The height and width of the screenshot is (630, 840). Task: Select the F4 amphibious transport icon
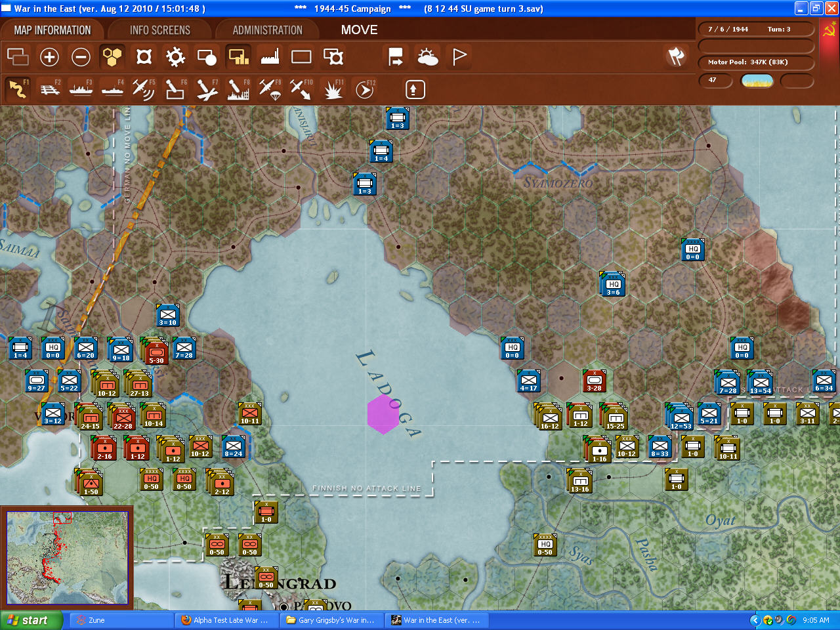click(112, 89)
